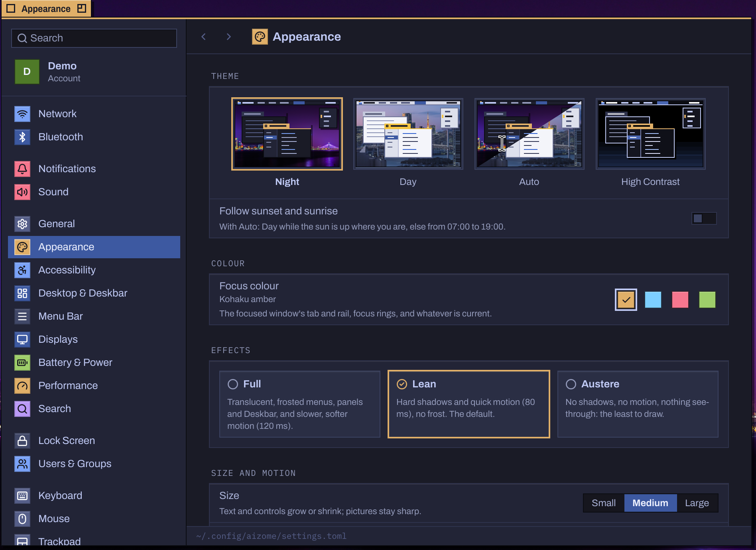Go forward with the right chevron

click(x=228, y=37)
